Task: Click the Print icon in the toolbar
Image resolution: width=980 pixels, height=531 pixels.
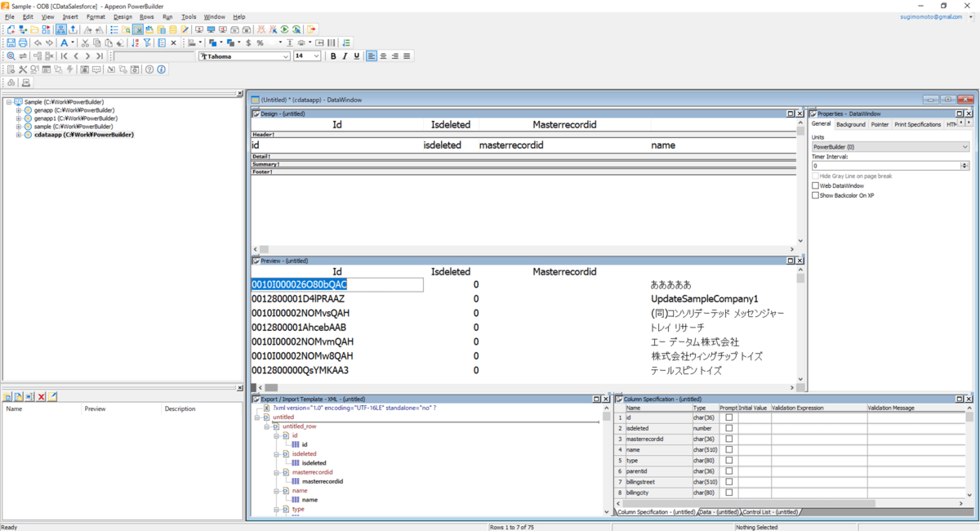Action: pyautogui.click(x=23, y=42)
